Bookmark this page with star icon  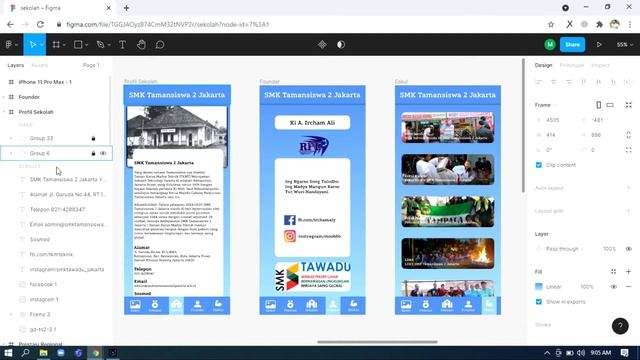coord(551,24)
